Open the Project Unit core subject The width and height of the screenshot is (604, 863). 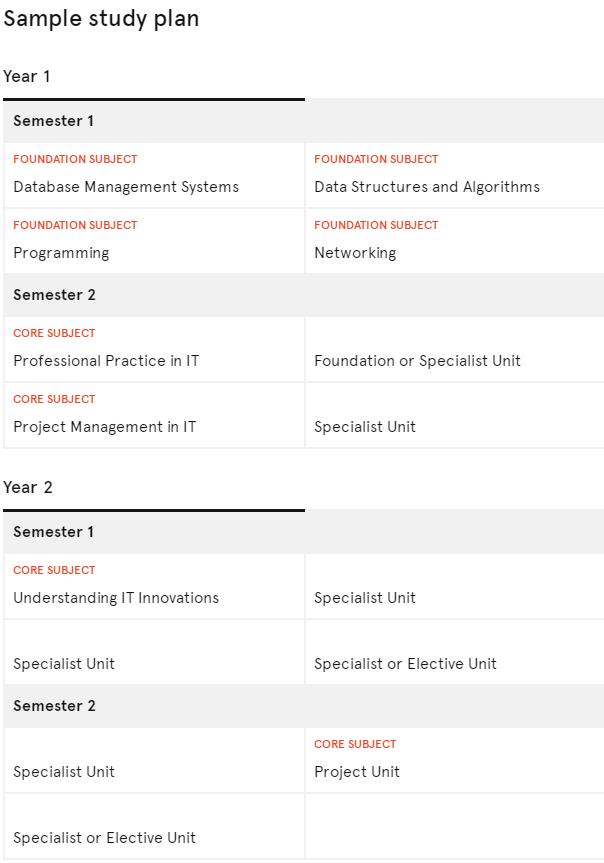(357, 772)
